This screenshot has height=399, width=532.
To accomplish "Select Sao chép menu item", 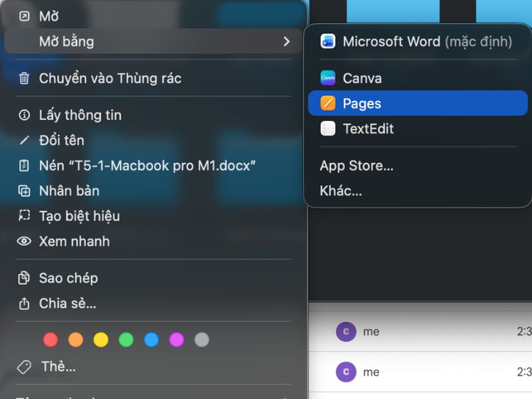I will [x=153, y=278].
